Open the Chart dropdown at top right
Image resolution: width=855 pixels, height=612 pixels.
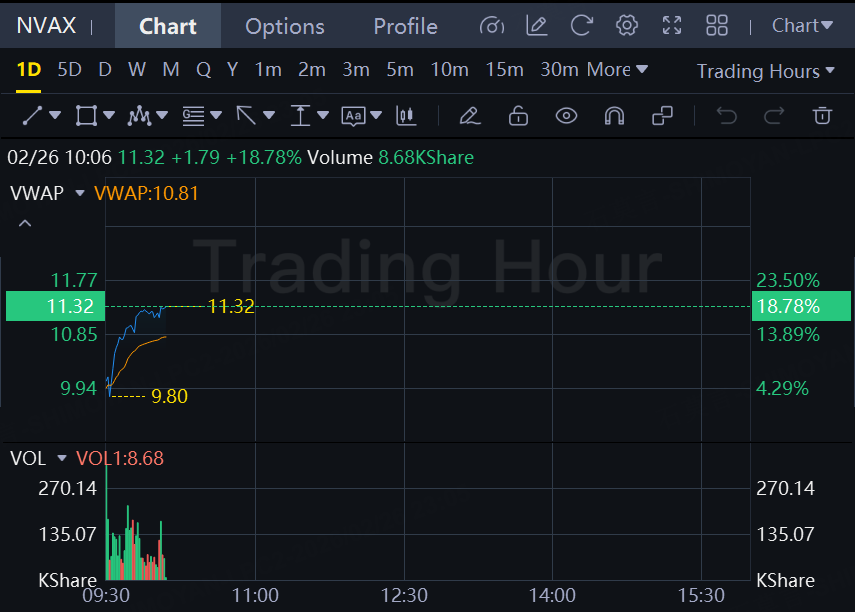(x=802, y=26)
